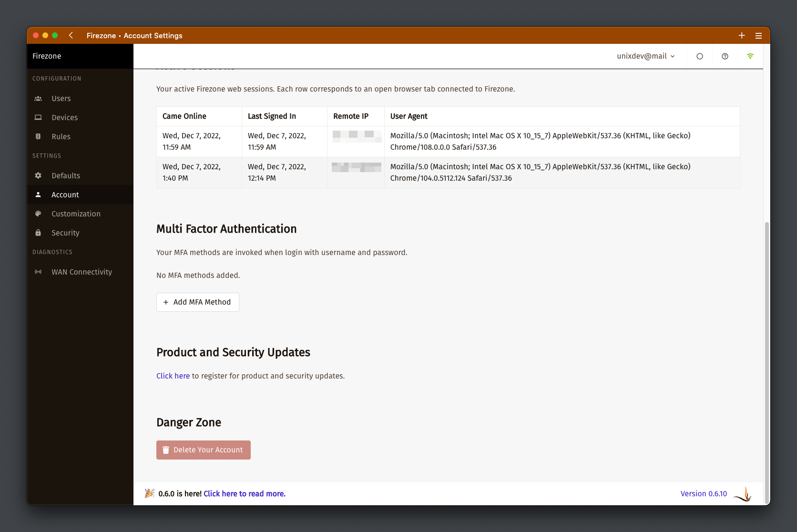Open the Devices menu item
This screenshot has width=797, height=532.
80,118
